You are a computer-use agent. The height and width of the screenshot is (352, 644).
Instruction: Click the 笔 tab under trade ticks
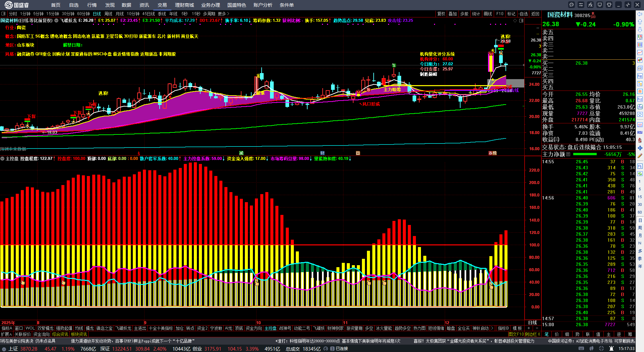point(547,334)
